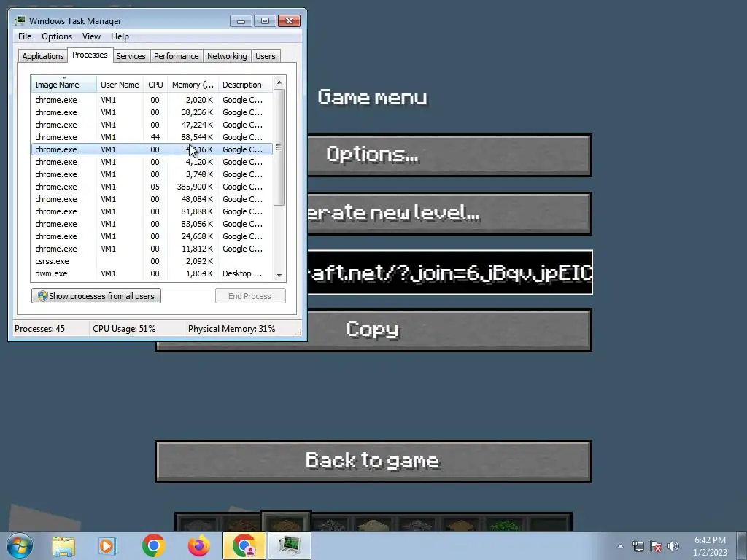Select chrome.exe with 4,120 K memory

tap(152, 162)
